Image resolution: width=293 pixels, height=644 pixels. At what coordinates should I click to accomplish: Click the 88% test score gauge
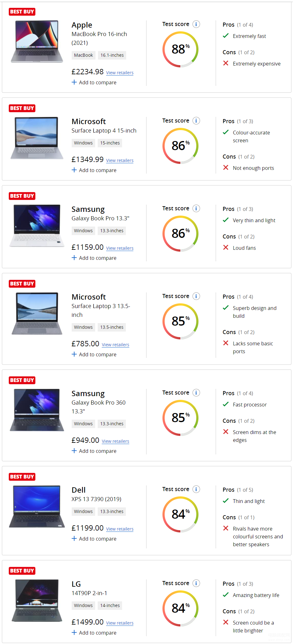point(180,49)
